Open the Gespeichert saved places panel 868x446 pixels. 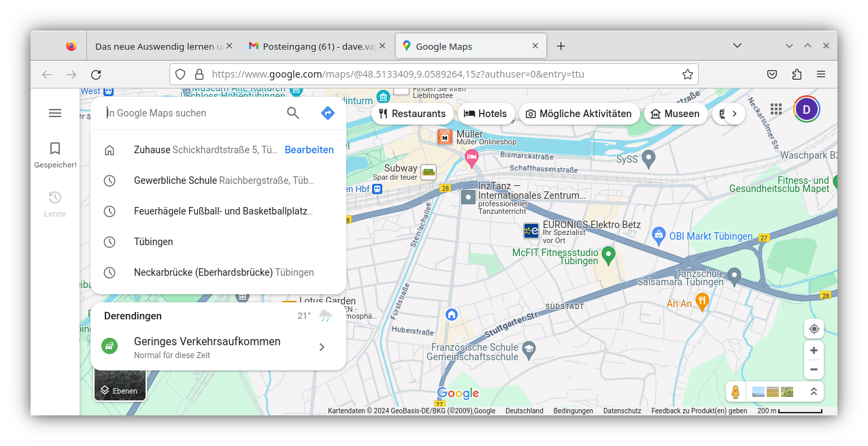pyautogui.click(x=55, y=155)
